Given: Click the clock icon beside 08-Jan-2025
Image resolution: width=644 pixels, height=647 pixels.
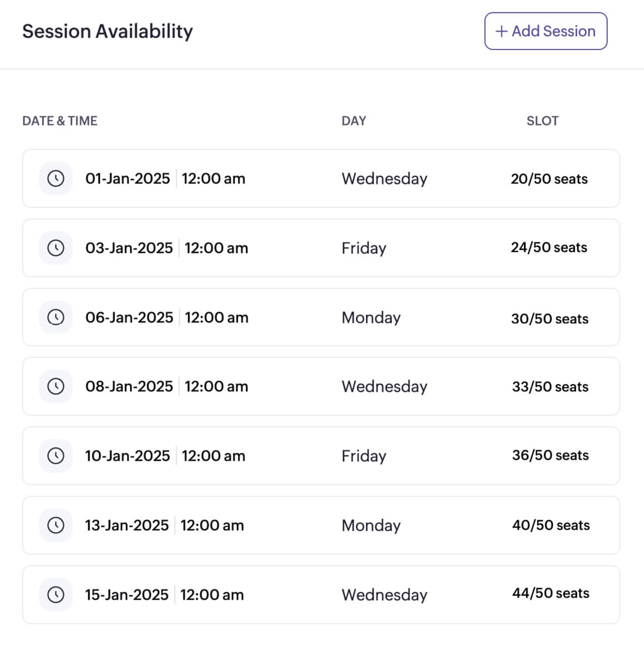Looking at the screenshot, I should (x=56, y=386).
